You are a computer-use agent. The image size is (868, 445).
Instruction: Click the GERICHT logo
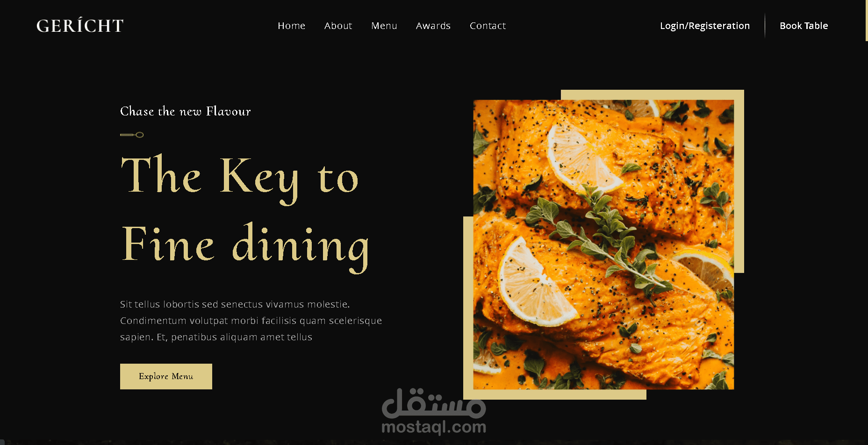[x=80, y=25]
